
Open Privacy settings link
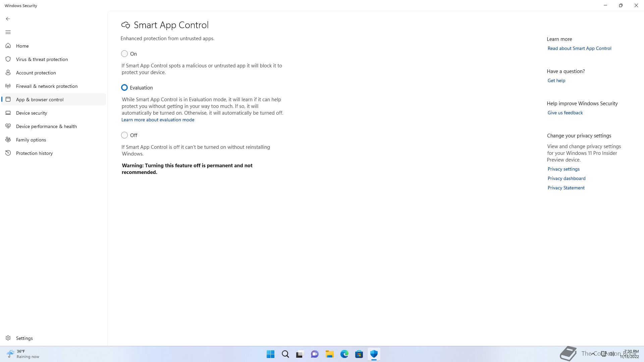point(563,169)
